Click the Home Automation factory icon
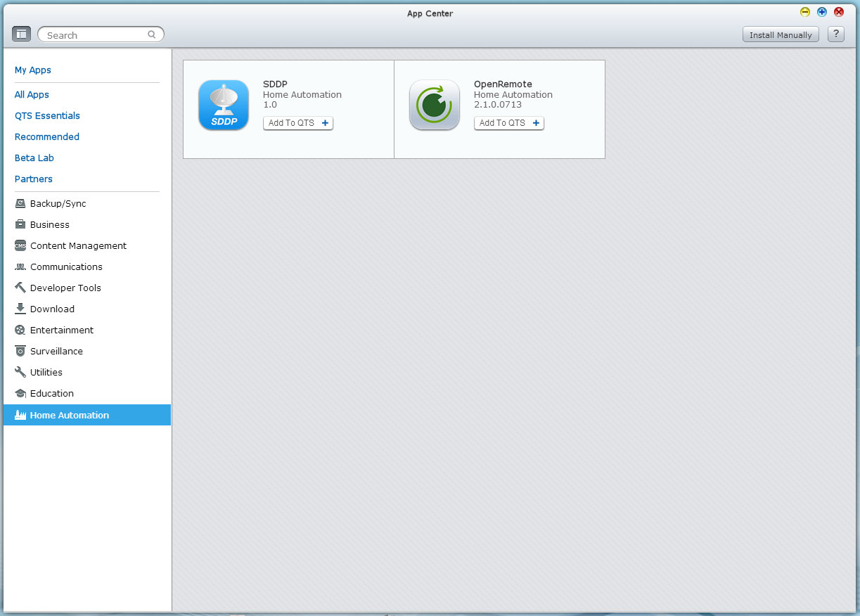 pos(20,415)
